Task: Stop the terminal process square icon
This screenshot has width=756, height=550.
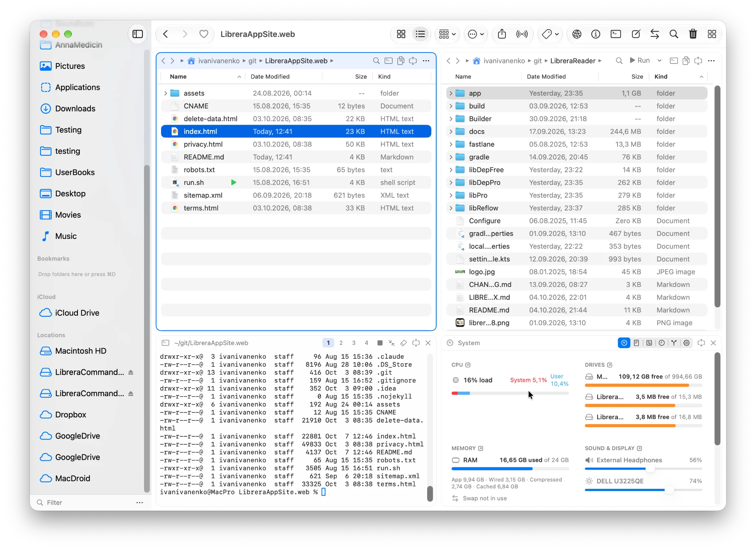Action: (x=380, y=343)
